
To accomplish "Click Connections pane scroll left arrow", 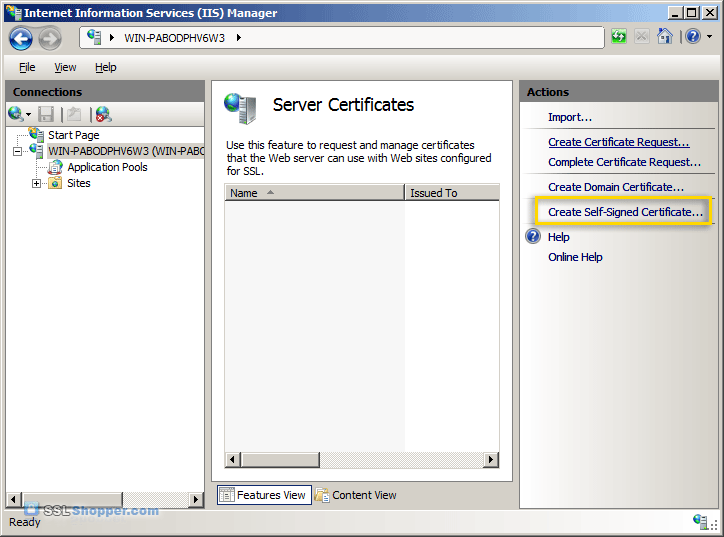I will click(13, 499).
